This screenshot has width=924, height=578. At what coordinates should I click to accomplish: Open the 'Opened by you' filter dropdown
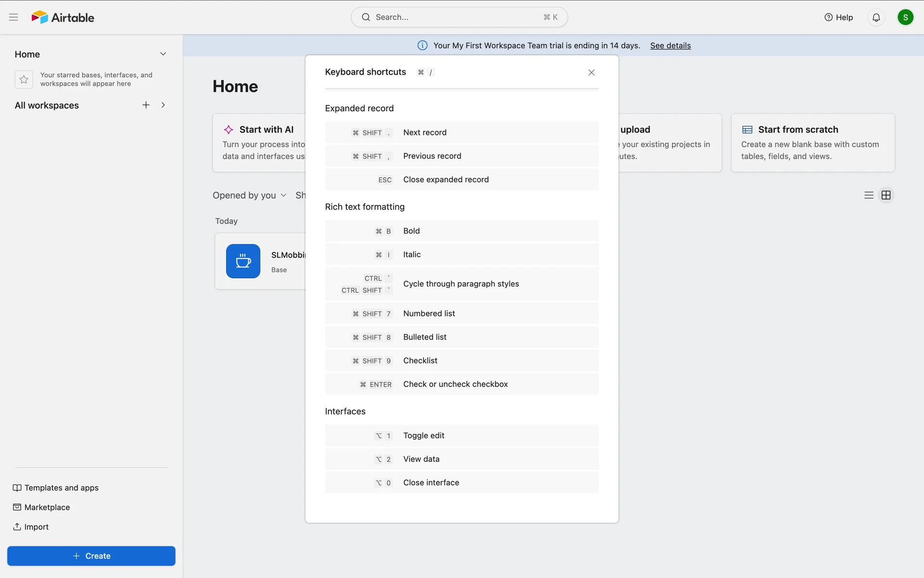pyautogui.click(x=249, y=195)
